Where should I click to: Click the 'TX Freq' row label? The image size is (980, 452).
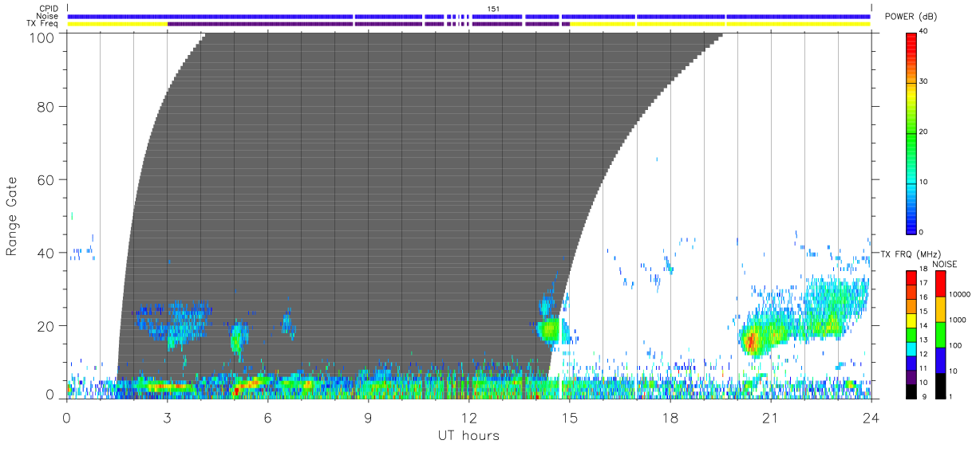point(43,24)
